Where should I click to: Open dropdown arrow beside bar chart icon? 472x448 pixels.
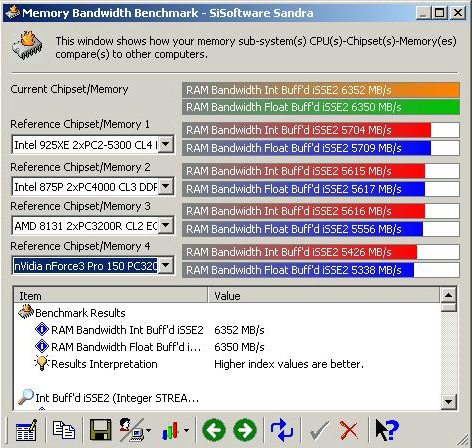click(186, 430)
